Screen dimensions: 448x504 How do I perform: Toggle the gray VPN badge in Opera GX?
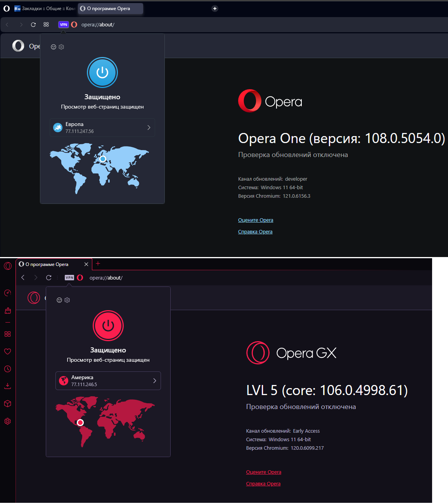(x=69, y=278)
